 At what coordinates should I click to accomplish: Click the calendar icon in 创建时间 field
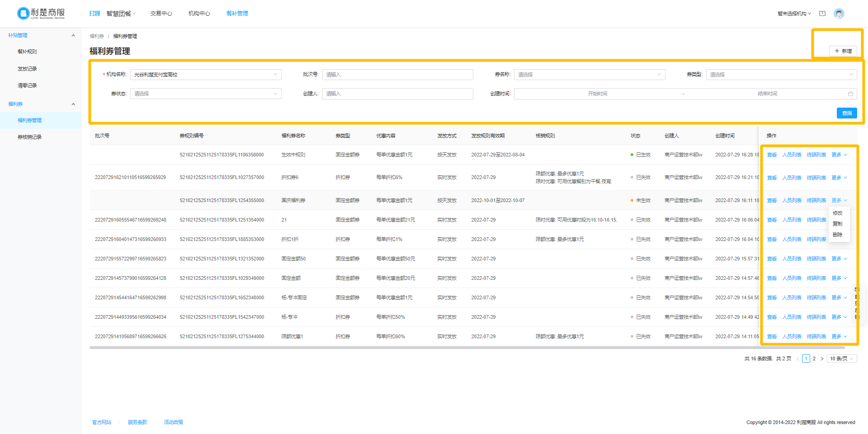click(x=850, y=94)
